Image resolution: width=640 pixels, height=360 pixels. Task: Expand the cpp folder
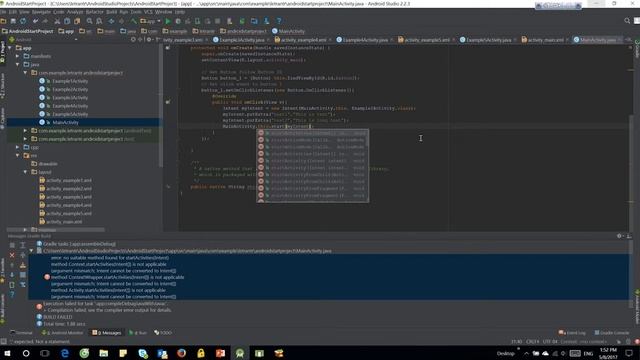pyautogui.click(x=18, y=147)
